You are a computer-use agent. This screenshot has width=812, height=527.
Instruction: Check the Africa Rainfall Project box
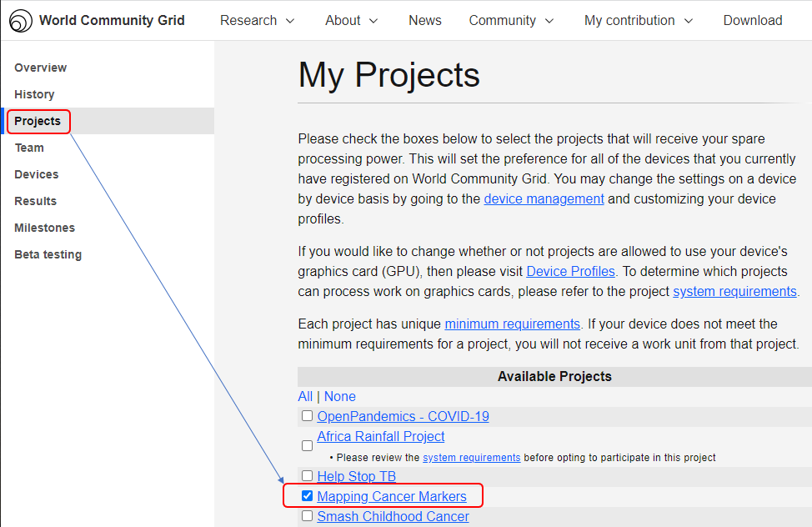(x=308, y=446)
